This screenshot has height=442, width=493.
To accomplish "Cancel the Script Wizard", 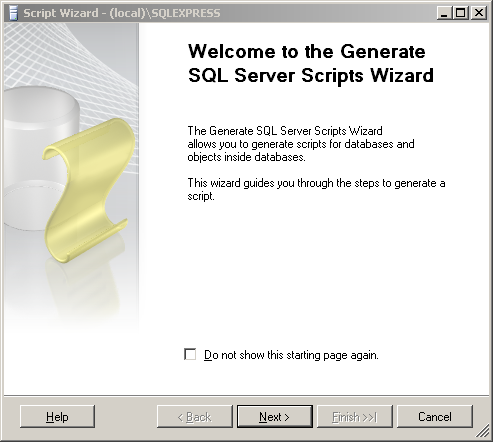I will 435,417.
